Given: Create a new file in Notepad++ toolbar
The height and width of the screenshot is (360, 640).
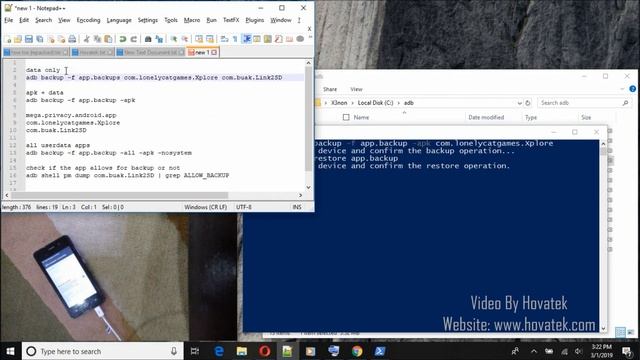Looking at the screenshot, I should 8,39.
